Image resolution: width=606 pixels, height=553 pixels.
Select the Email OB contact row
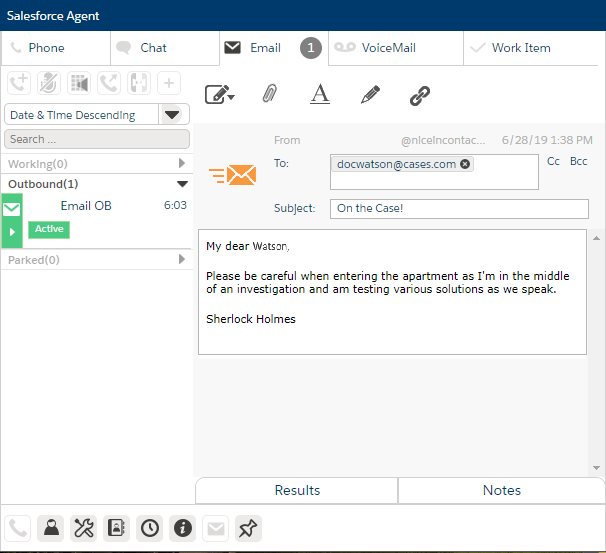pos(97,221)
